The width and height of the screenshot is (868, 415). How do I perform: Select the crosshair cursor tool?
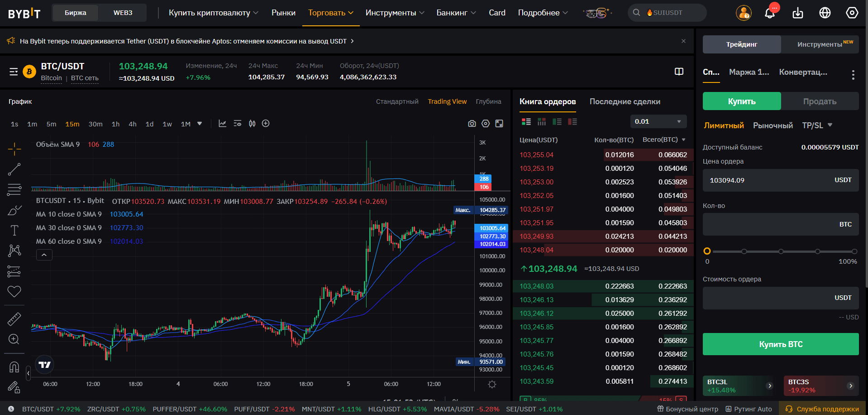tap(14, 149)
